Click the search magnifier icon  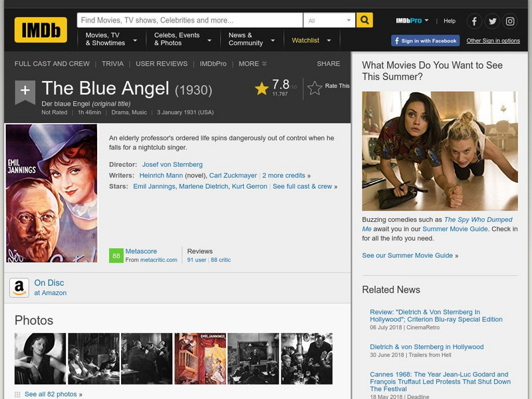pos(364,21)
